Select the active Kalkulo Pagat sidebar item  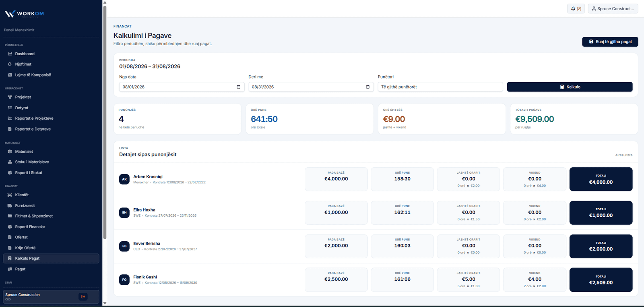(51, 258)
